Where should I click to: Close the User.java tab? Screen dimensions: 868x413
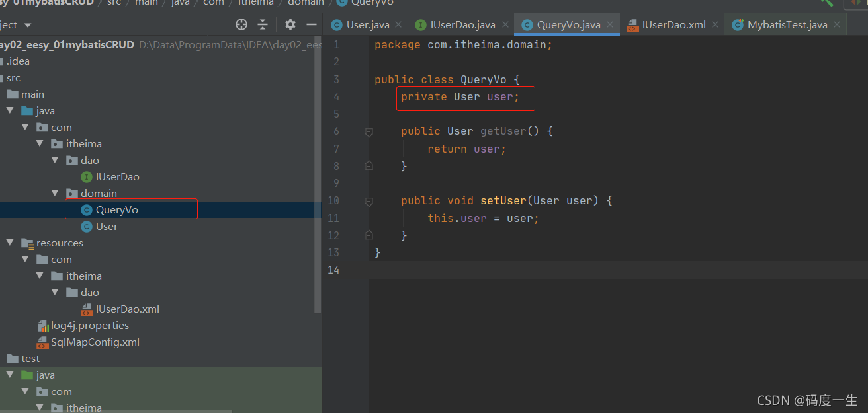click(398, 25)
